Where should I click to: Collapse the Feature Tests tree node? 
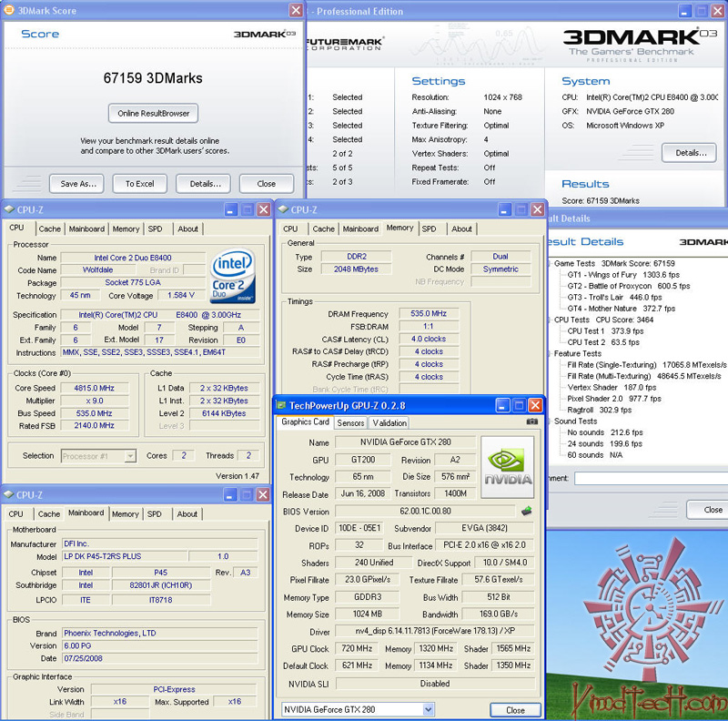549,353
